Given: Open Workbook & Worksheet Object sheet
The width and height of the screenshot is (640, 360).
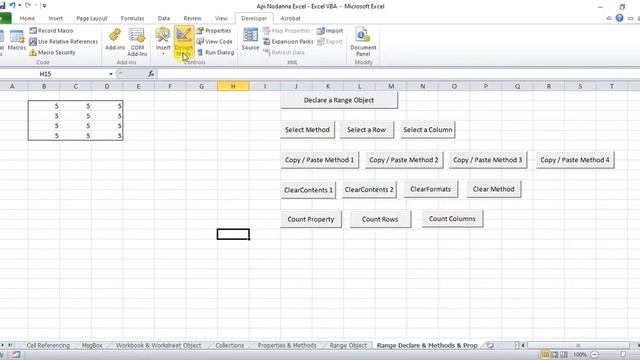Looking at the screenshot, I should (x=158, y=345).
